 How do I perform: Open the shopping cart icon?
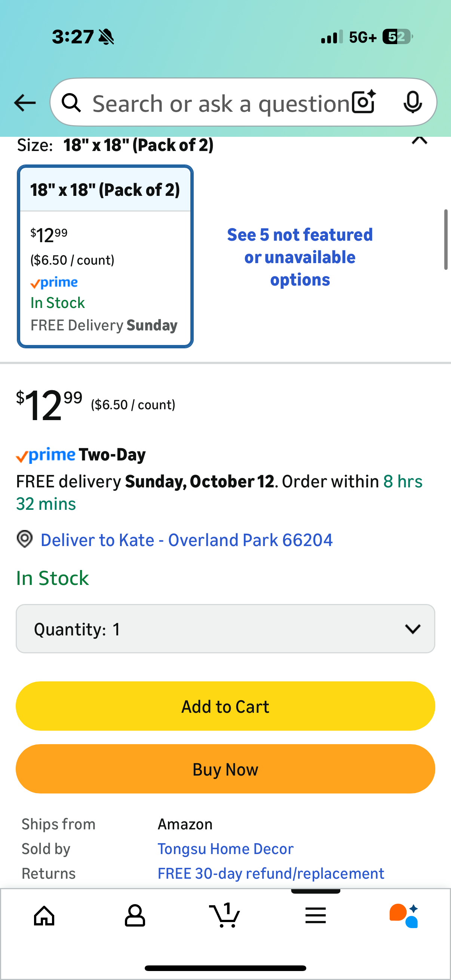click(224, 915)
